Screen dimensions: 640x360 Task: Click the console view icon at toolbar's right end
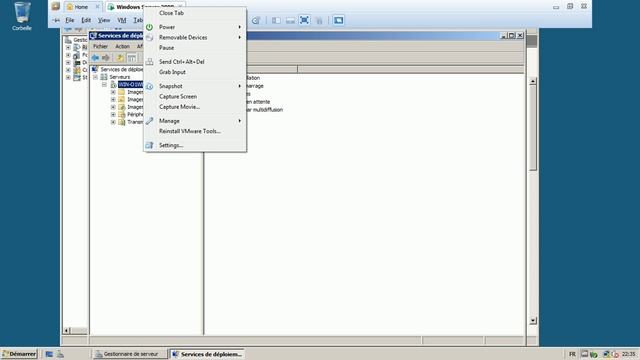338,20
